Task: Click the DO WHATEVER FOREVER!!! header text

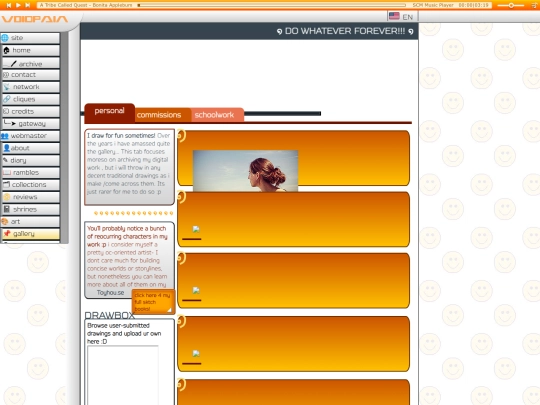Action: 345,31
